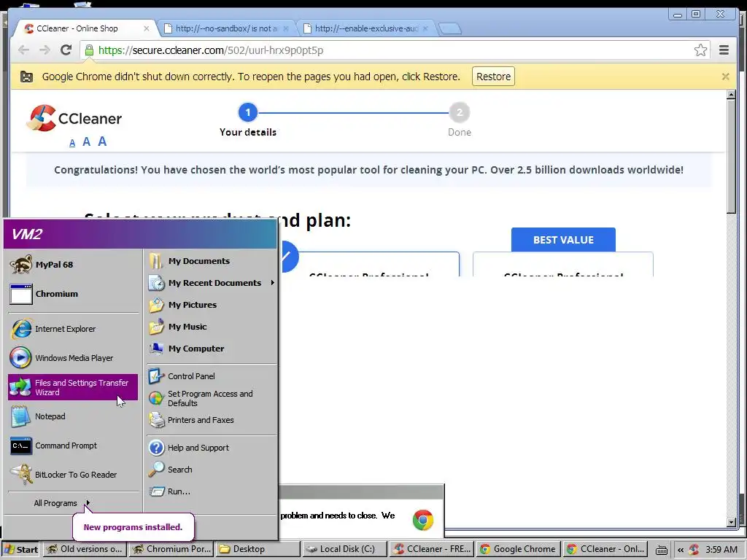The width and height of the screenshot is (747, 560).
Task: Click the CCleaner system tray icon
Action: click(694, 550)
